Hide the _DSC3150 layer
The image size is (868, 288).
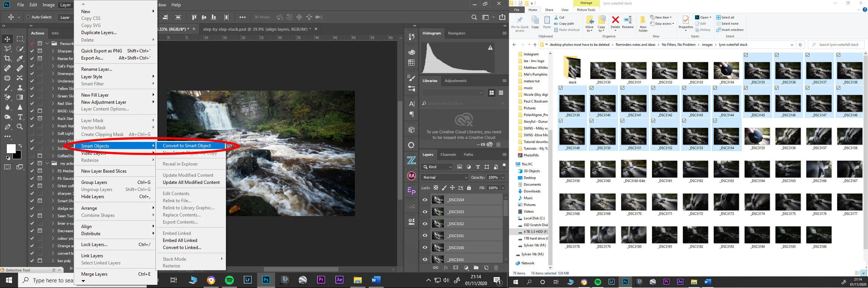tap(425, 248)
